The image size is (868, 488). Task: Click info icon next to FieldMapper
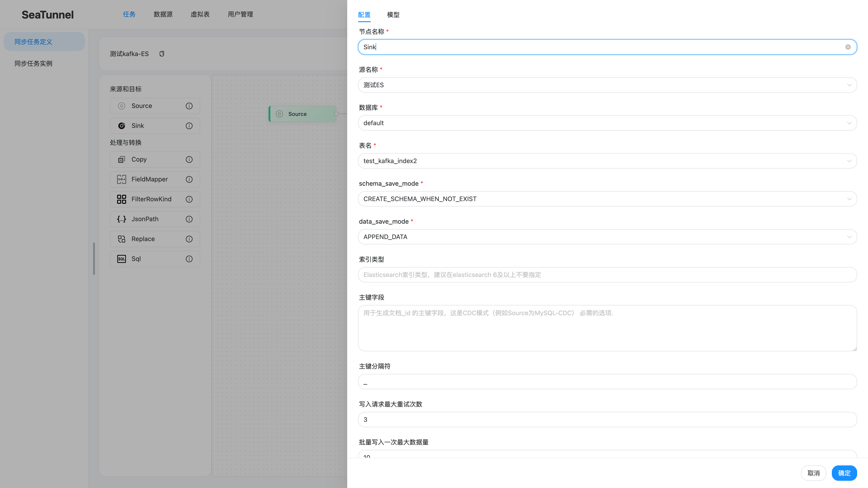[189, 179]
